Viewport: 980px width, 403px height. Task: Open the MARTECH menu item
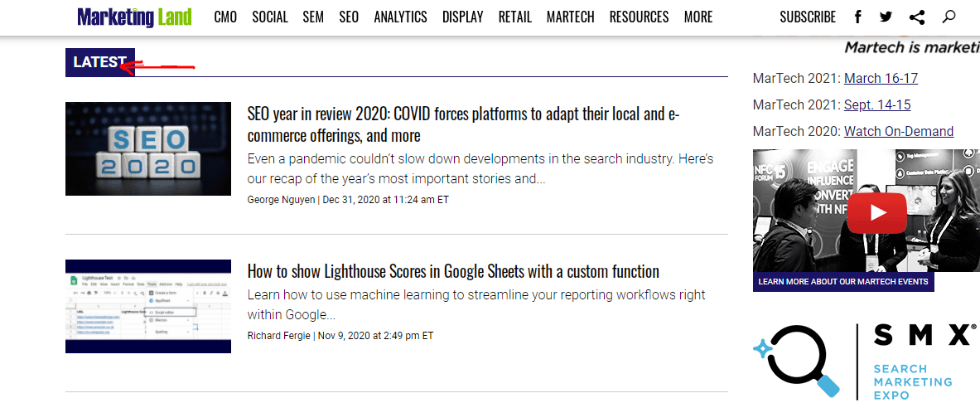tap(570, 17)
